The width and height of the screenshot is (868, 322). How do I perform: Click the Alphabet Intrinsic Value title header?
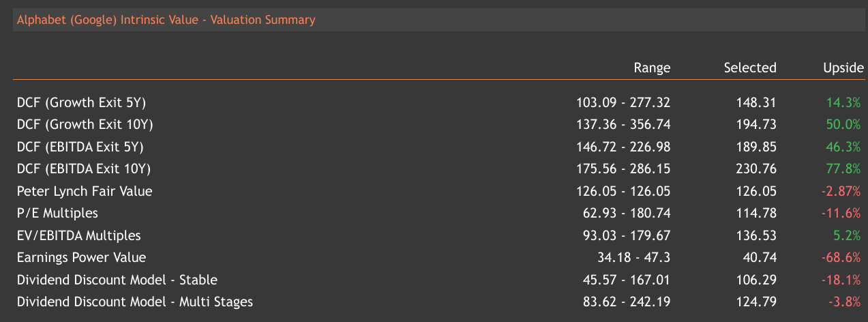(166, 20)
